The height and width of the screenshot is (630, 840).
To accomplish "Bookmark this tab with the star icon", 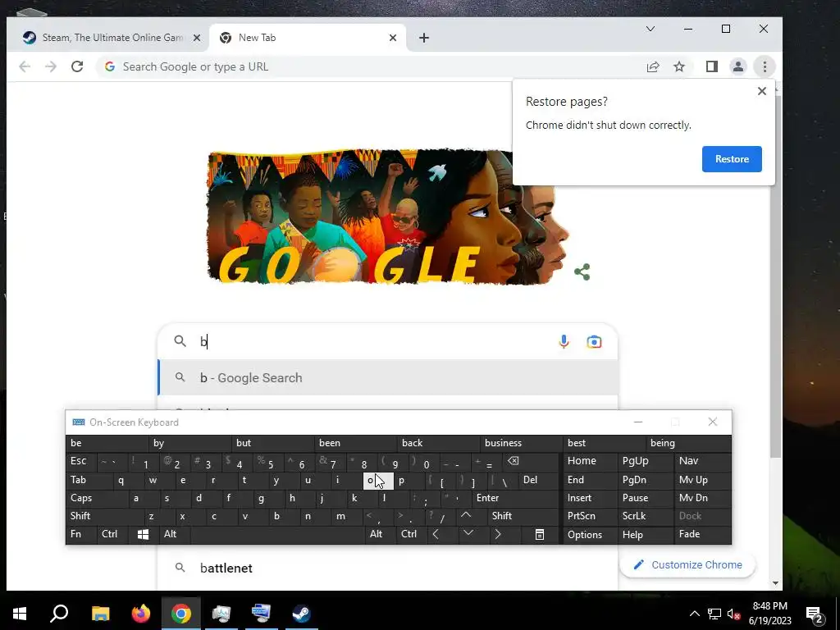I will pyautogui.click(x=679, y=66).
